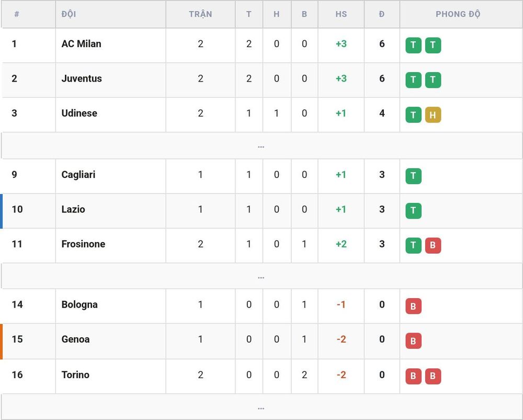Sort by the TRẬN column header
The height and width of the screenshot is (420, 523).
pyautogui.click(x=200, y=14)
